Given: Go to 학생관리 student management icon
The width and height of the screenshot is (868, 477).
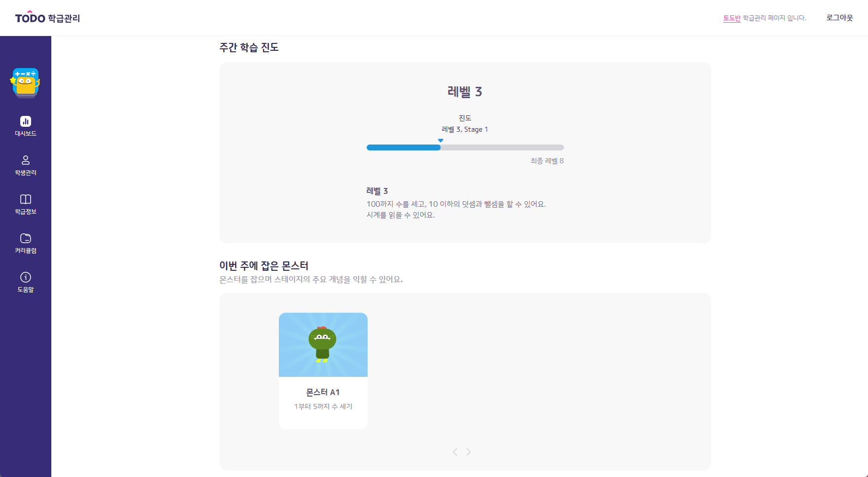Looking at the screenshot, I should point(26,160).
